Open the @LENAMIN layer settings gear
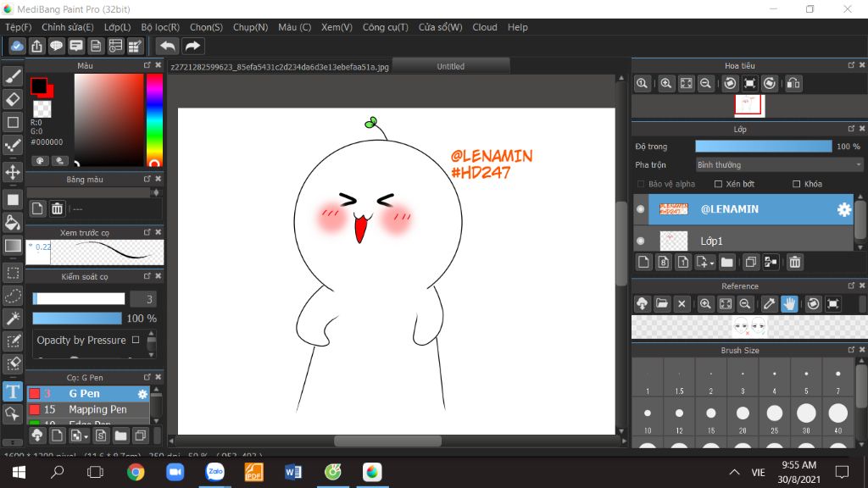 click(843, 209)
